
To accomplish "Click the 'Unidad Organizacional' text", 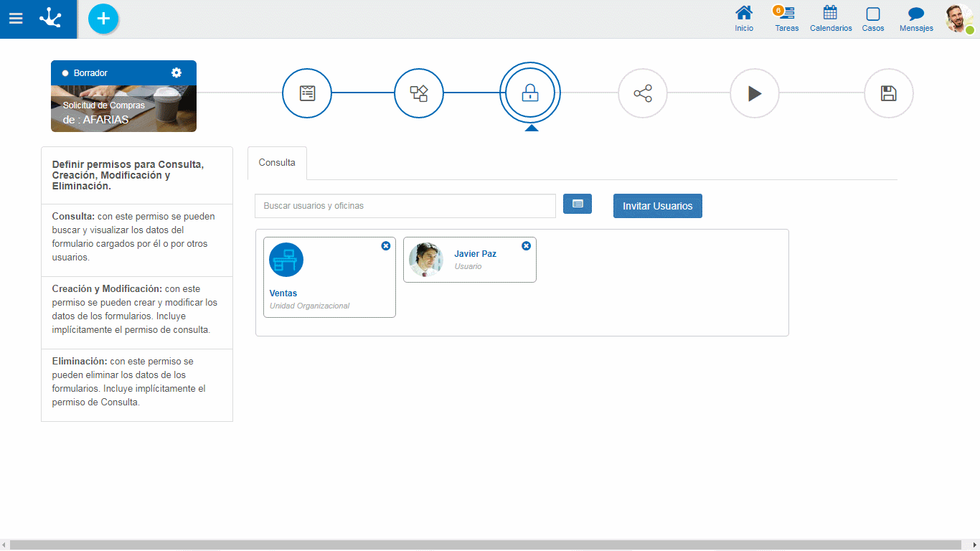I will (309, 306).
